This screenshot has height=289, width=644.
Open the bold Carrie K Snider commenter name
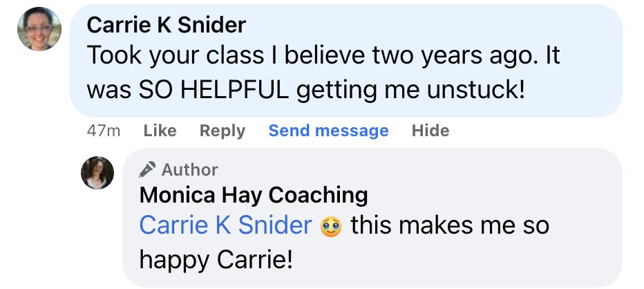pos(166,26)
